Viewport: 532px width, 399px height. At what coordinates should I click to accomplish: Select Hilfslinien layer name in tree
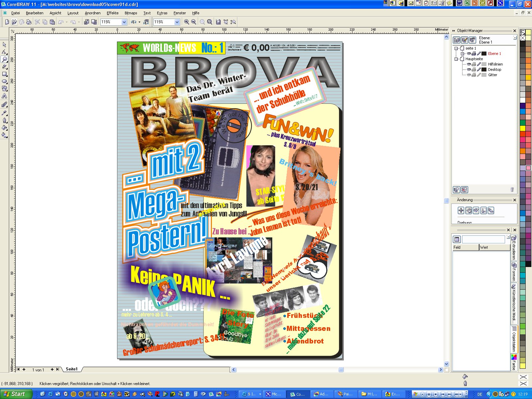point(495,64)
